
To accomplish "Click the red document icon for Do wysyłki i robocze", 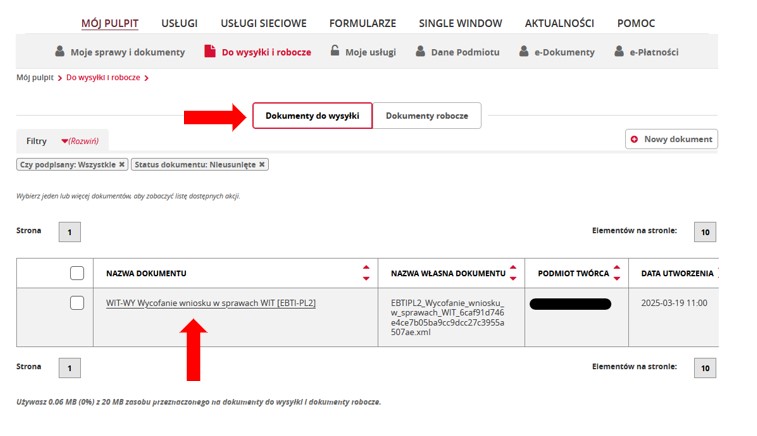I will pos(210,51).
